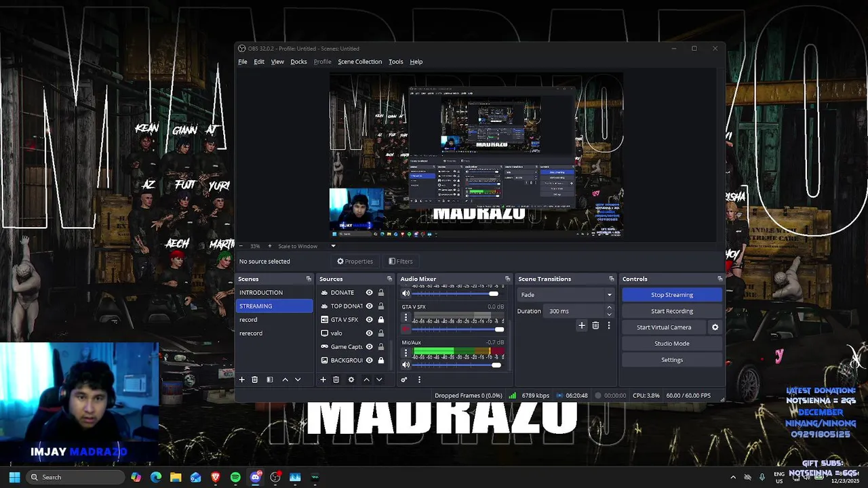This screenshot has height=488, width=868.
Task: Hide the GTA V SFX source
Action: point(369,320)
